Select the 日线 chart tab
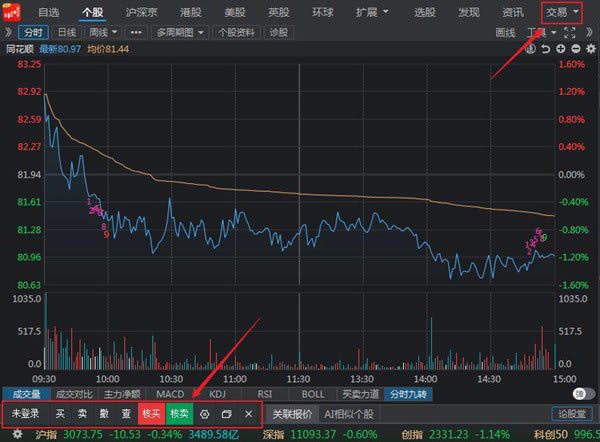Image resolution: width=600 pixels, height=442 pixels. [66, 32]
